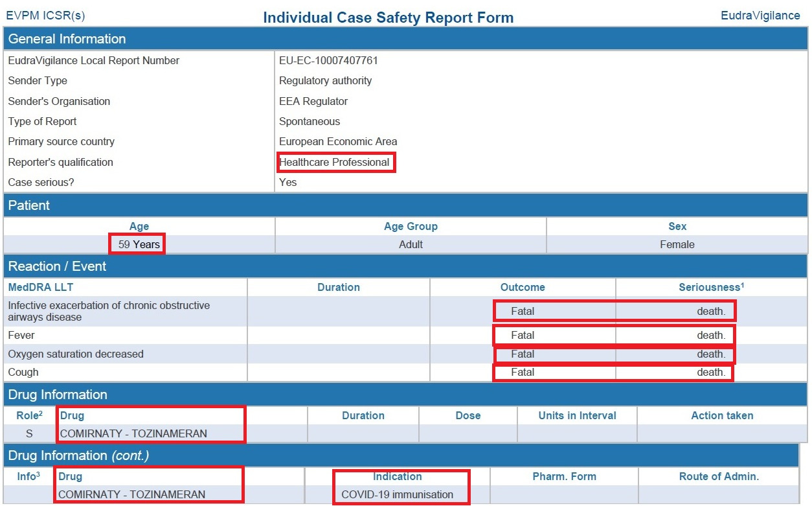
Task: Click the EVPM ICSR(s) header text
Action: [45, 16]
